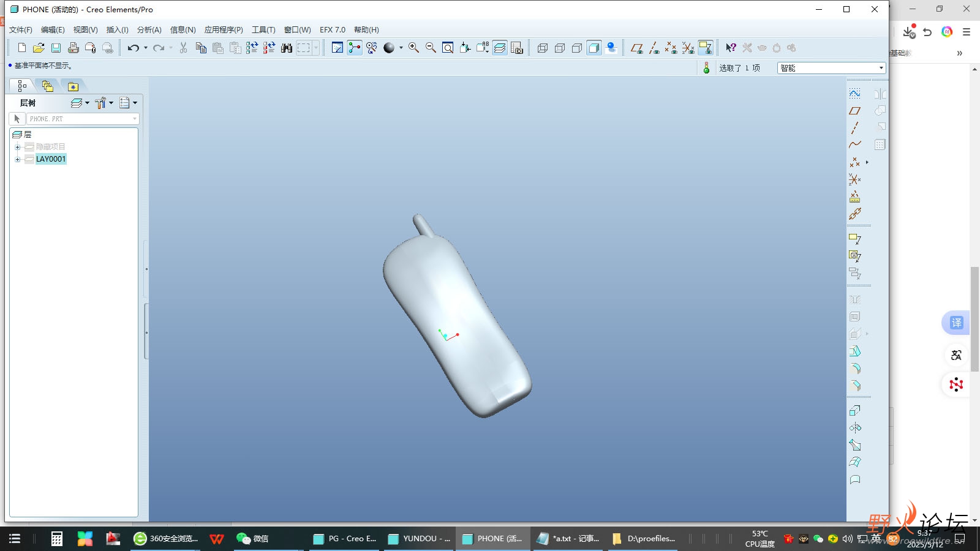980x551 pixels.
Task: Switch to YUNDOU window in taskbar
Action: pyautogui.click(x=419, y=539)
